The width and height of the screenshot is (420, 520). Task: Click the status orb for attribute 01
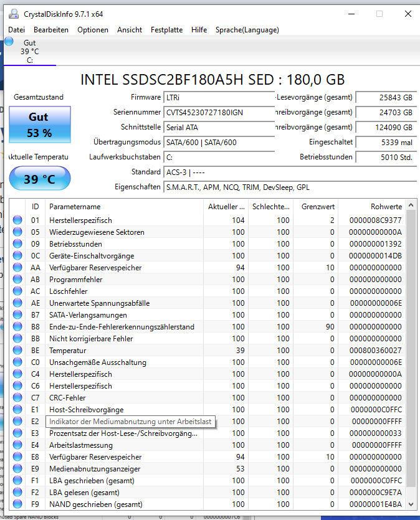tap(17, 220)
